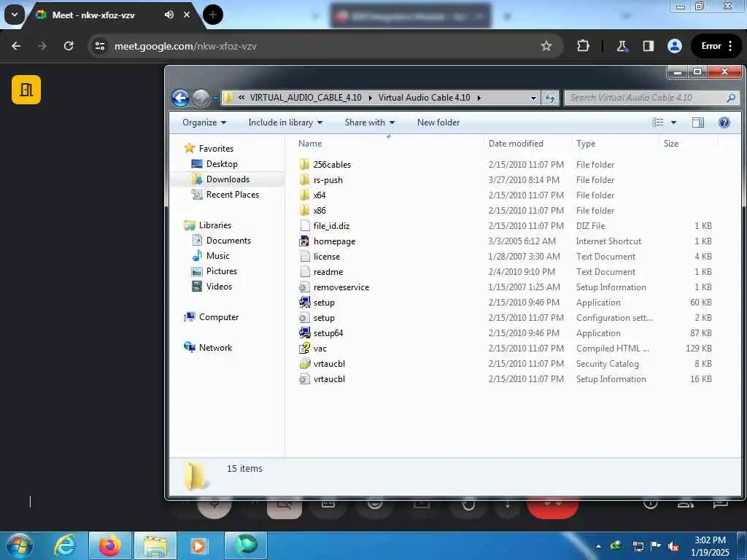Open Computer in navigation pane

pyautogui.click(x=219, y=317)
